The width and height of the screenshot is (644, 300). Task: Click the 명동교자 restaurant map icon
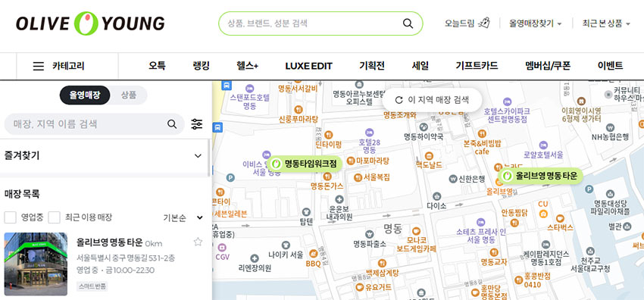pos(494,252)
